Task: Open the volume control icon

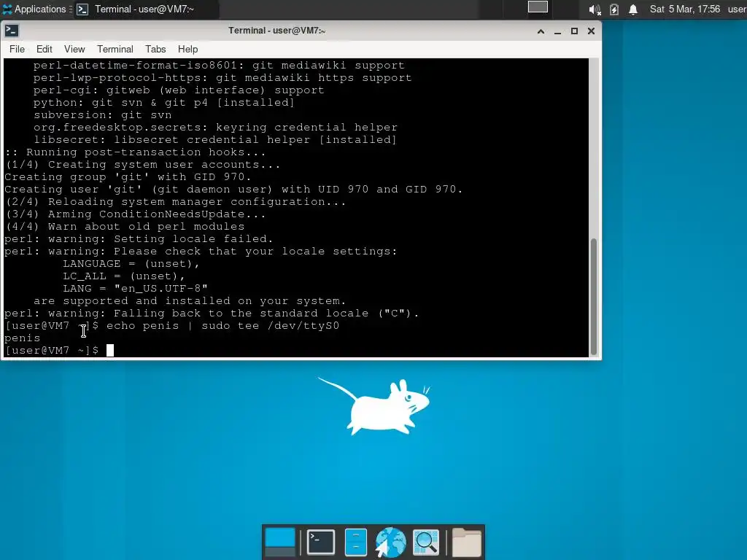Action: [x=595, y=9]
